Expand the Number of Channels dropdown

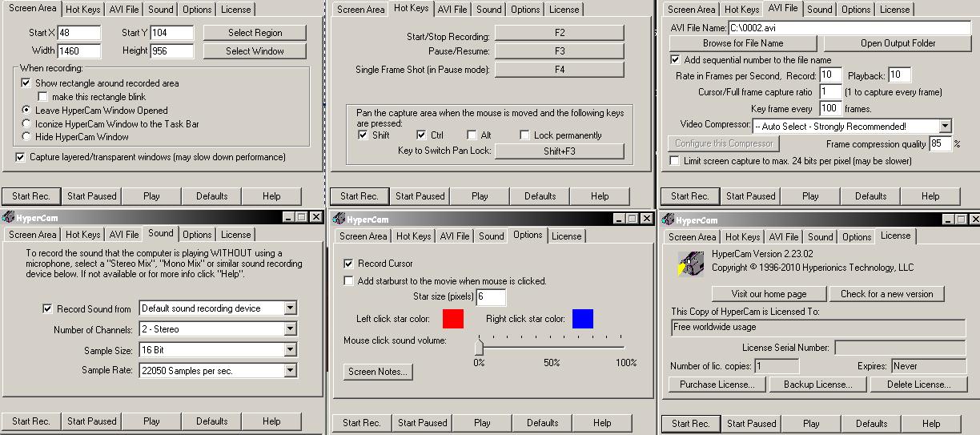pyautogui.click(x=290, y=329)
